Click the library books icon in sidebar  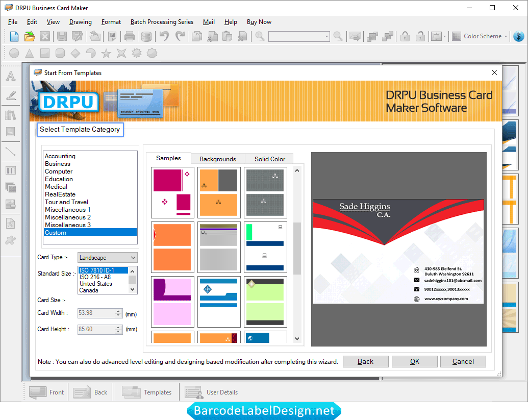click(11, 115)
